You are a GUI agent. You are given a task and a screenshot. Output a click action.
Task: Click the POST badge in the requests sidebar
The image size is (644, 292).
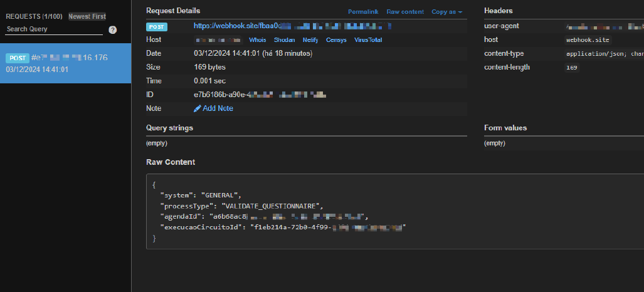(17, 58)
